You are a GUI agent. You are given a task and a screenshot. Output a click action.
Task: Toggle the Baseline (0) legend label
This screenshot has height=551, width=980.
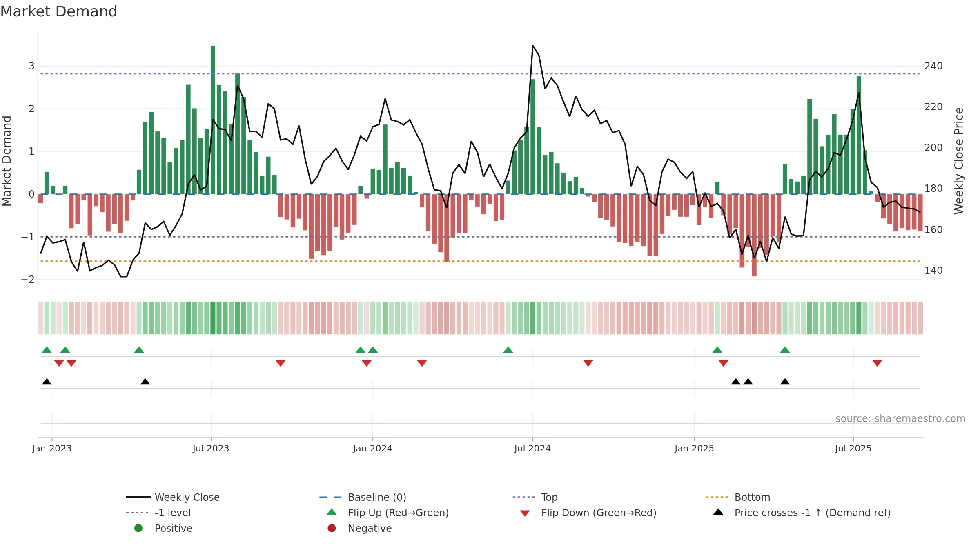[377, 497]
